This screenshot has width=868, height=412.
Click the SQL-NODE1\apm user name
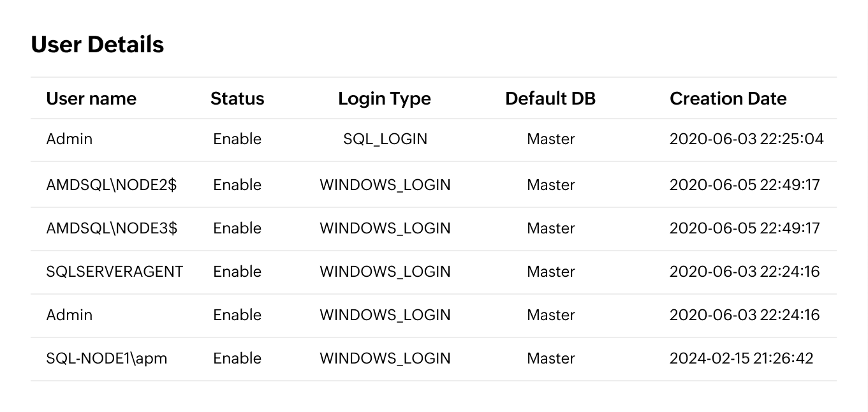click(107, 358)
